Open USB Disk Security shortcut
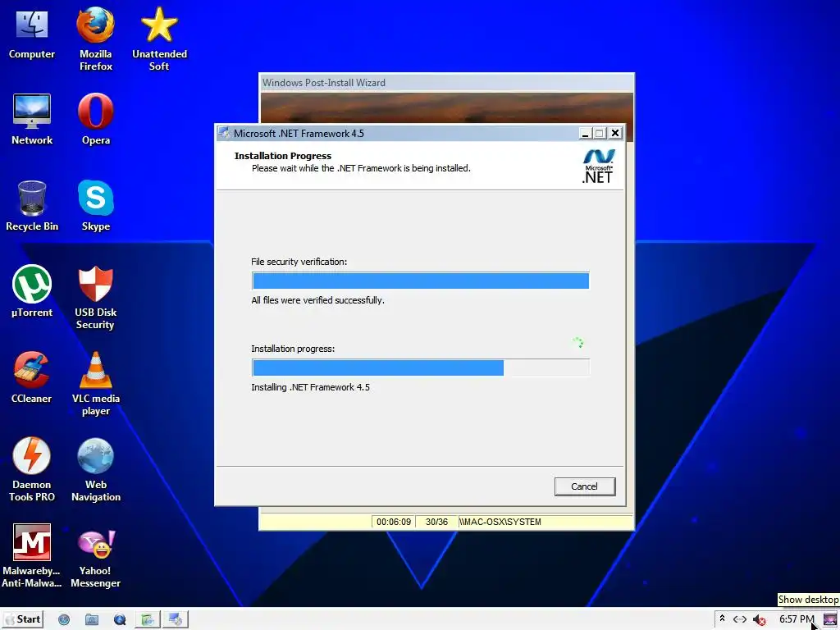The height and width of the screenshot is (630, 840). (95, 298)
